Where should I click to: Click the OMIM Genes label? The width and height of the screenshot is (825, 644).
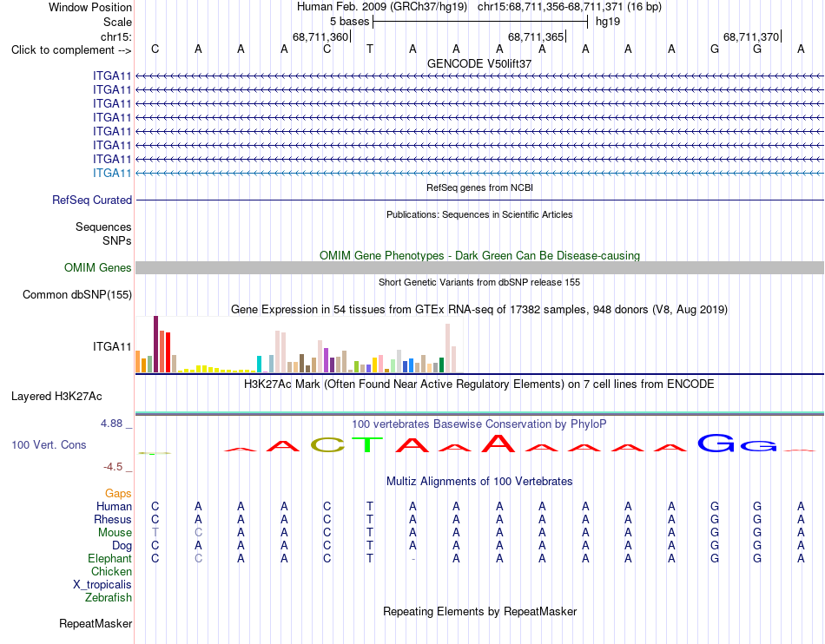click(98, 267)
